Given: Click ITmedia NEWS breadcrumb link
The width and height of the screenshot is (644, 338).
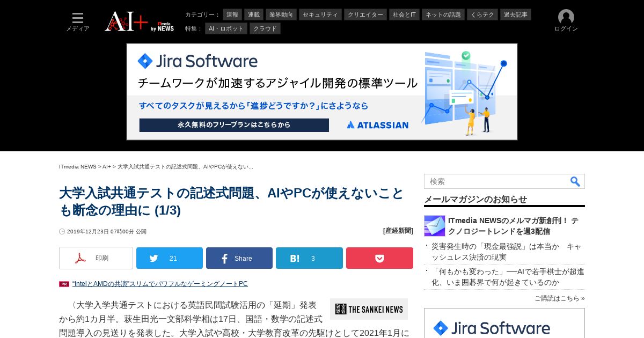Looking at the screenshot, I should point(78,167).
